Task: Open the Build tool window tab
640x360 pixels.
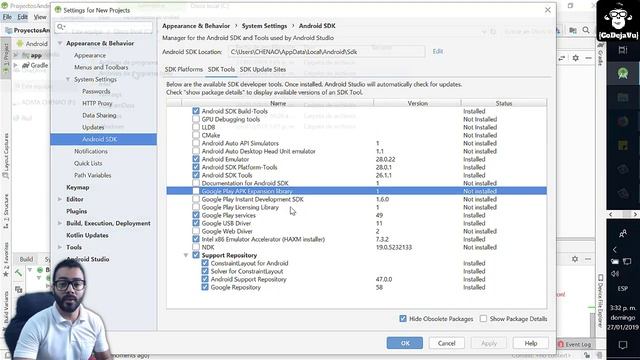Action: [x=26, y=259]
